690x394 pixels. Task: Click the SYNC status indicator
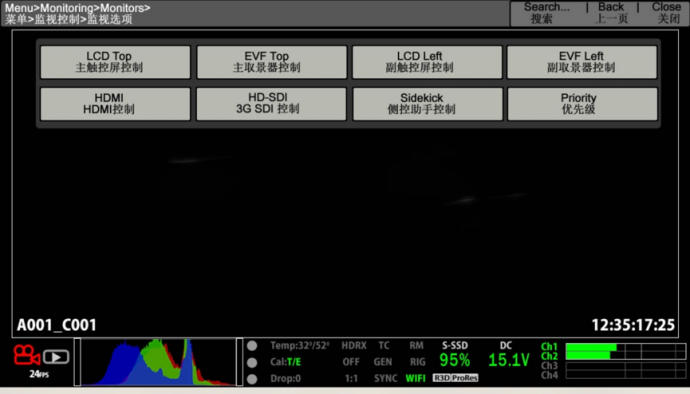(x=385, y=378)
